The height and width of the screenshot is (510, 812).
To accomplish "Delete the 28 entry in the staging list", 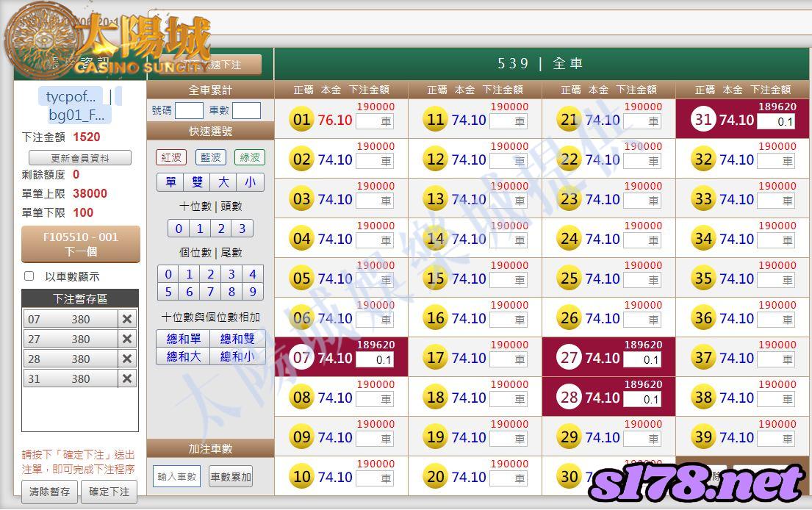I will (127, 359).
